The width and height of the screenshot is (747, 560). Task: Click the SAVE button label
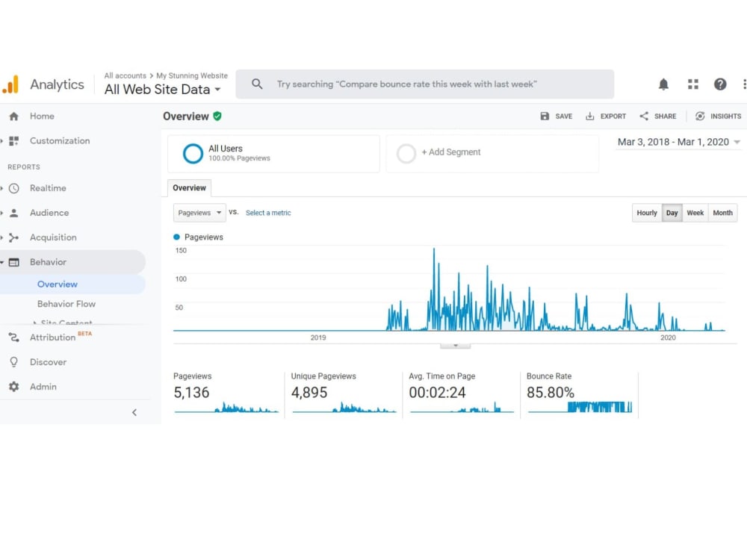tap(563, 116)
